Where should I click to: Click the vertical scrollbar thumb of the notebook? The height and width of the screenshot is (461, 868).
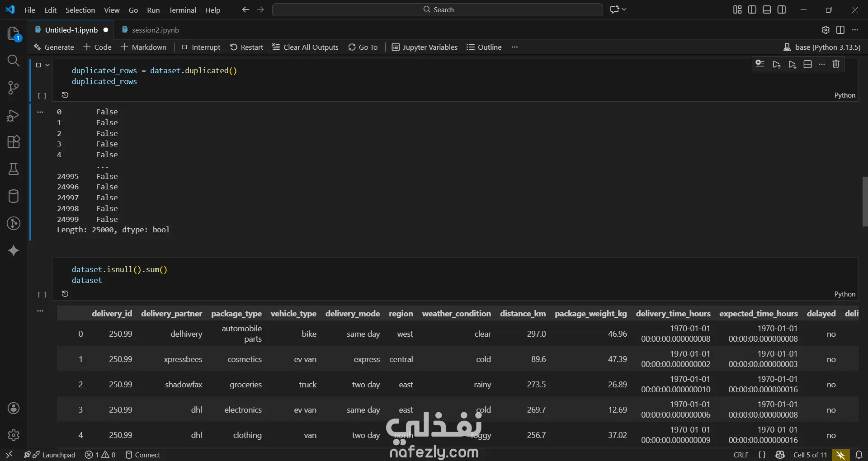[865, 201]
